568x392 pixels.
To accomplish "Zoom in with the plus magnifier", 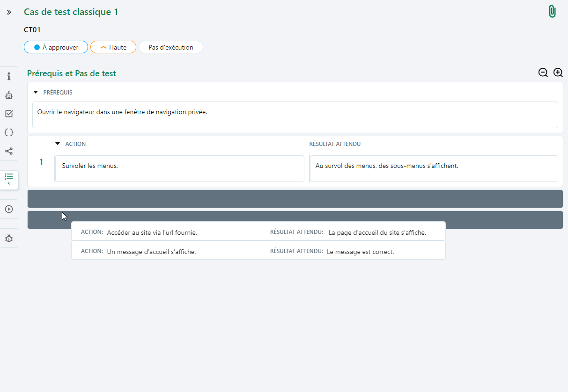I will pos(558,73).
